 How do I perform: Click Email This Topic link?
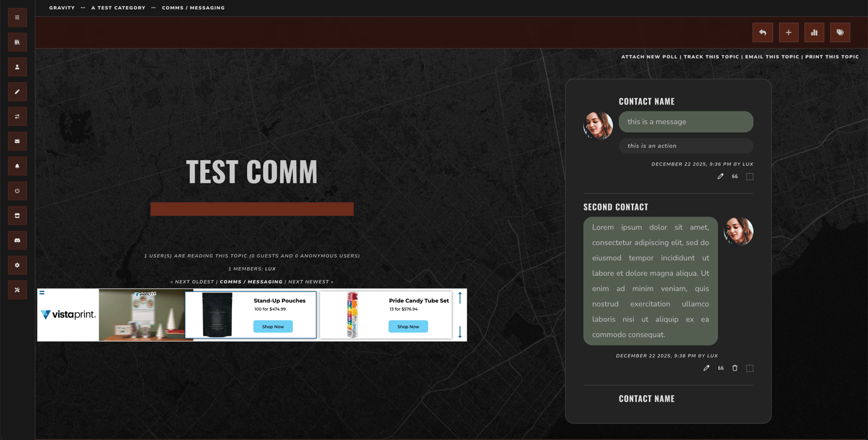pos(772,57)
